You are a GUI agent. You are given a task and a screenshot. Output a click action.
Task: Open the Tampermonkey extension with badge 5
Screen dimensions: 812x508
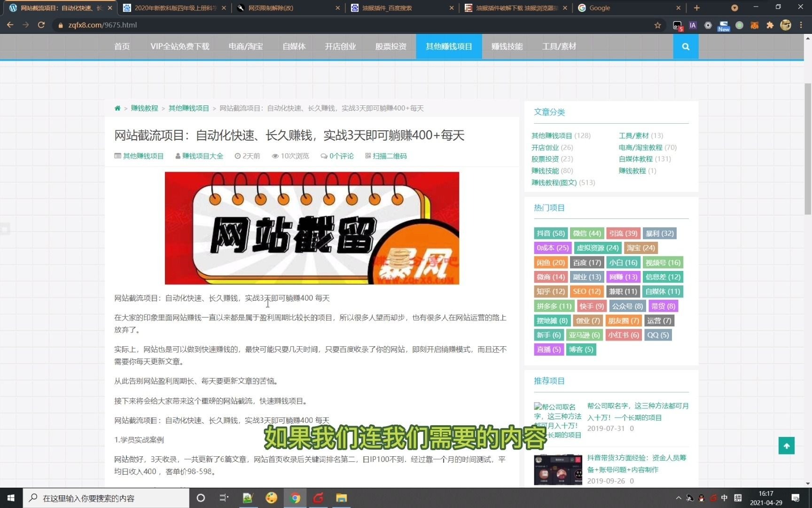point(677,25)
